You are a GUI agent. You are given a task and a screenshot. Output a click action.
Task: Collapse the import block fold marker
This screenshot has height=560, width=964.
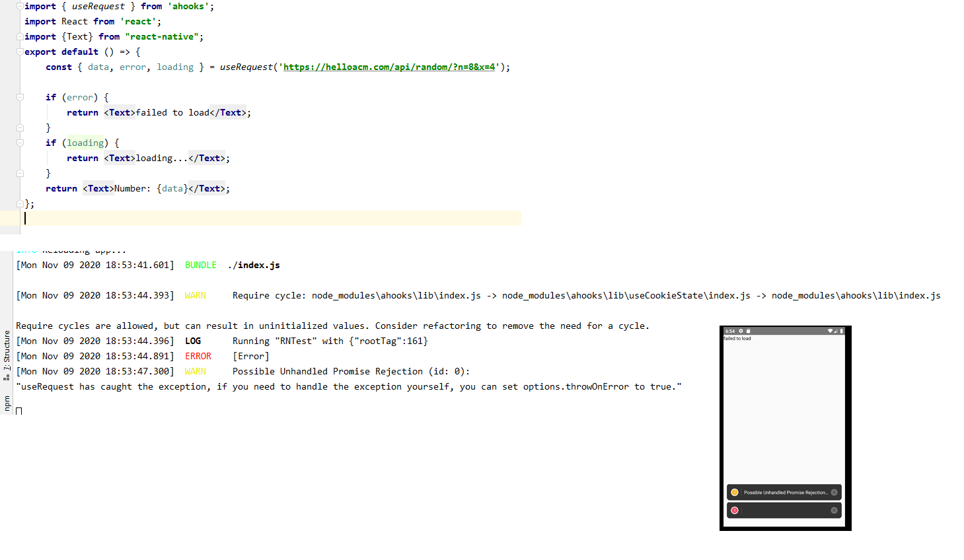(20, 6)
